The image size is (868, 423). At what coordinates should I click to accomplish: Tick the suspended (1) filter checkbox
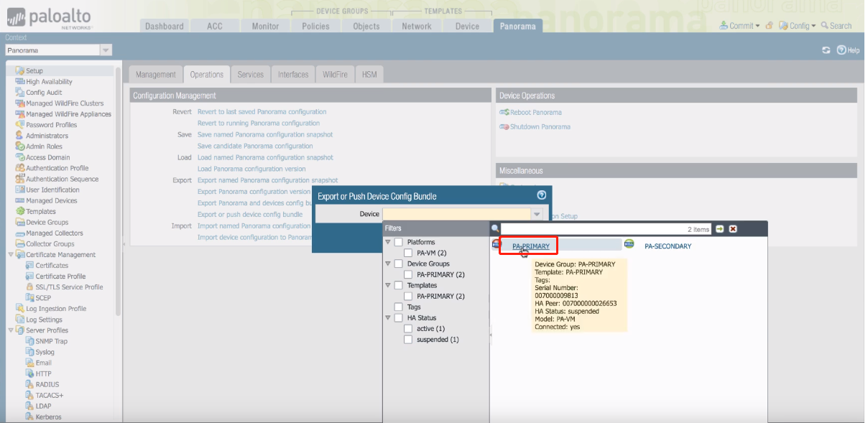408,340
